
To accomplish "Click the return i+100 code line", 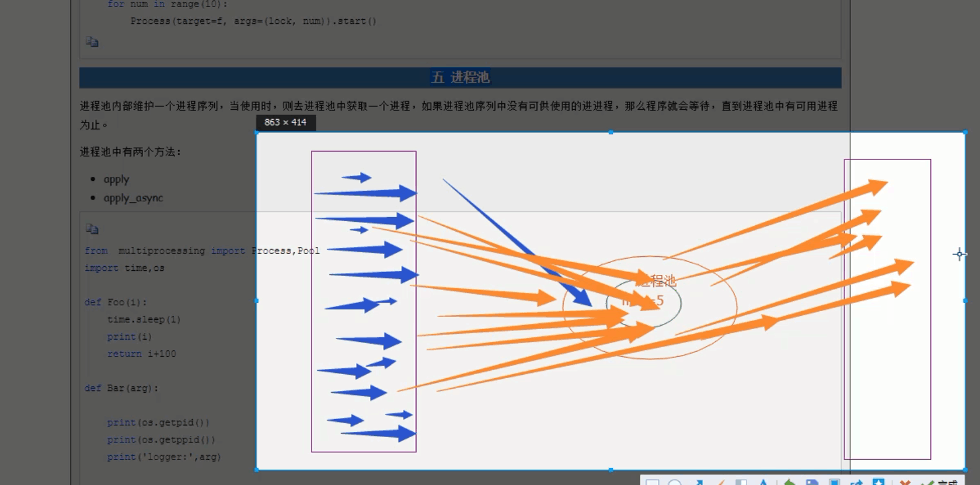I will [x=141, y=354].
